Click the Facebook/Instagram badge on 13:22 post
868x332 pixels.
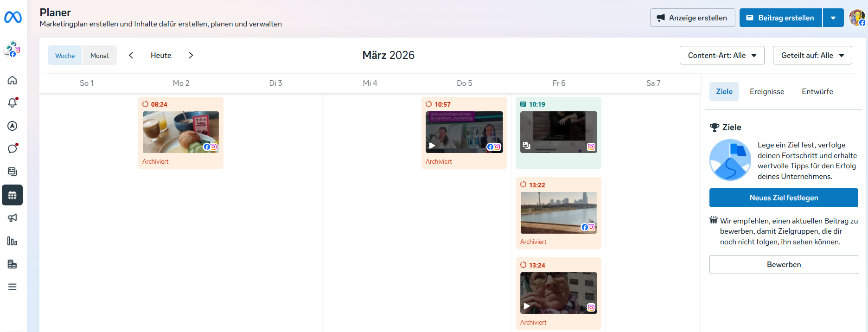click(x=588, y=227)
